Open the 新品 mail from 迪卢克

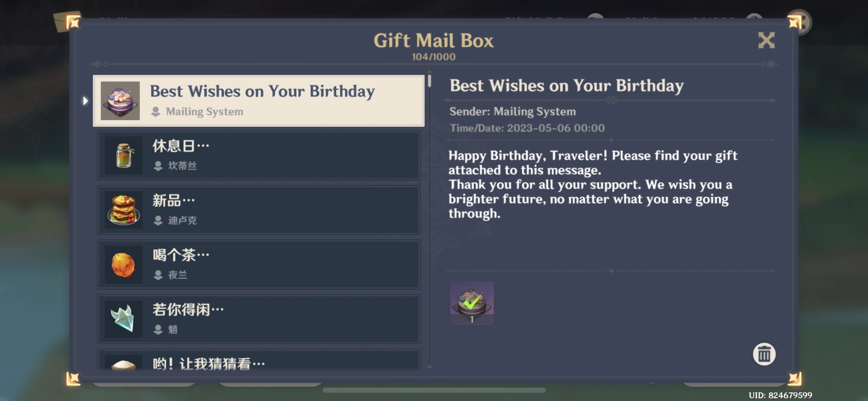tap(259, 210)
